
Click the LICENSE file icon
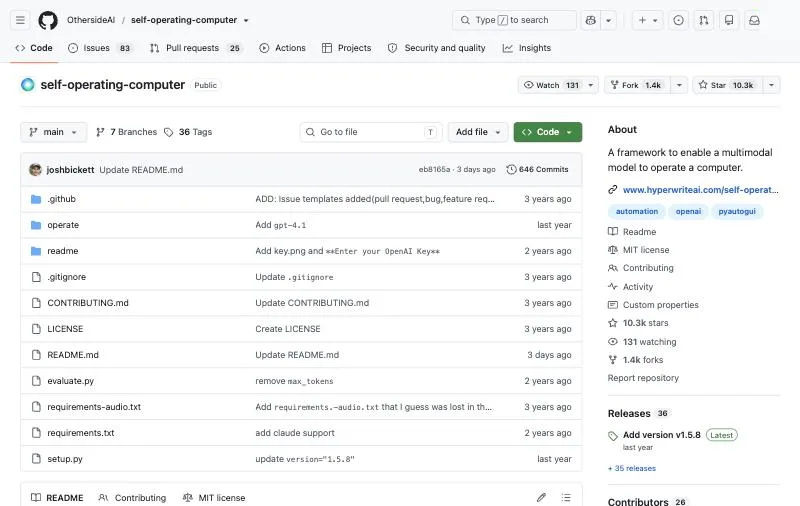click(36, 329)
